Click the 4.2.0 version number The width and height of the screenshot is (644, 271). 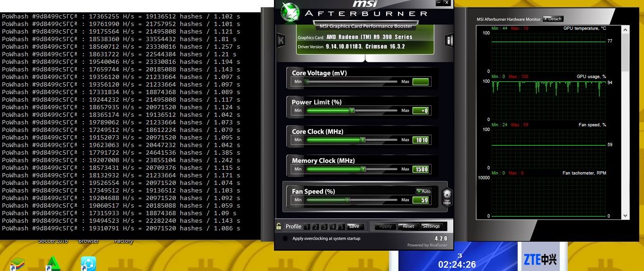tap(441, 238)
